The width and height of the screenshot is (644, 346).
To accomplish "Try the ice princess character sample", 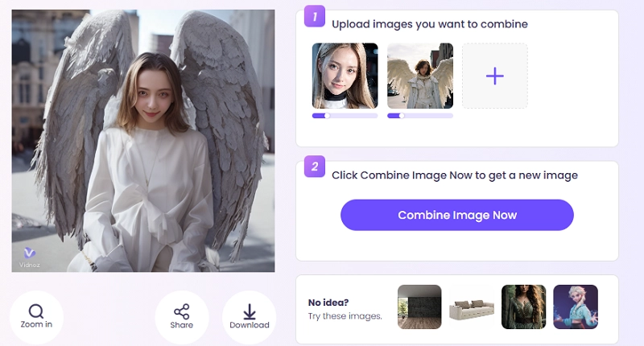I will click(575, 307).
